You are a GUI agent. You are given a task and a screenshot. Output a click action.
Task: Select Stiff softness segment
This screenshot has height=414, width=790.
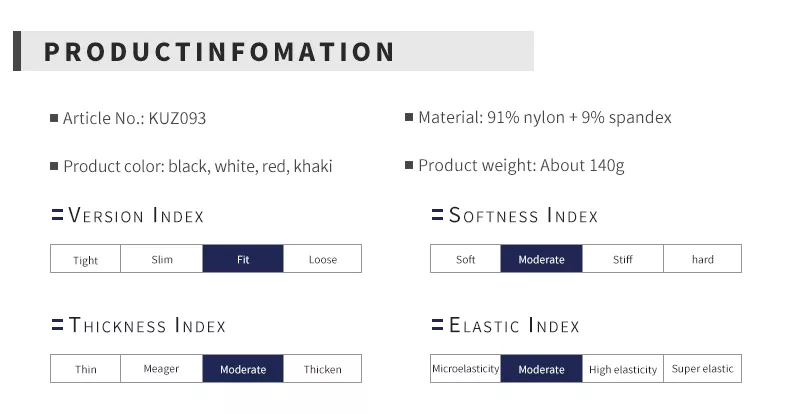[623, 260]
